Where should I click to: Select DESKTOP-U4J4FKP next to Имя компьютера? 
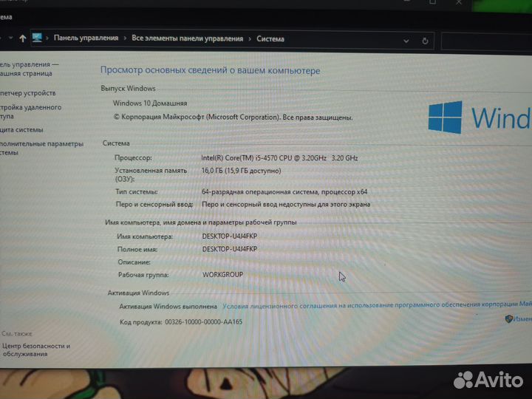point(230,236)
